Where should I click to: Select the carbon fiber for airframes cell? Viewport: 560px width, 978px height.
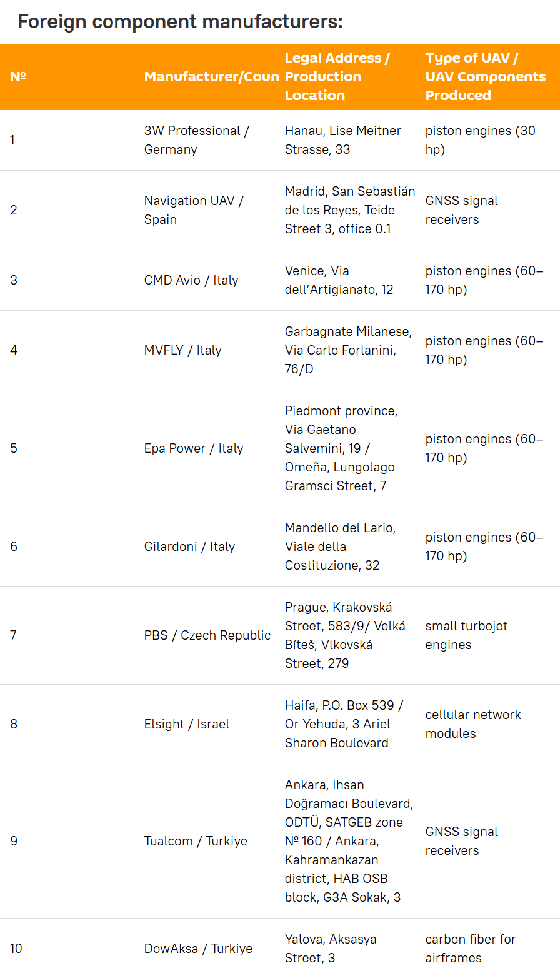(471, 949)
